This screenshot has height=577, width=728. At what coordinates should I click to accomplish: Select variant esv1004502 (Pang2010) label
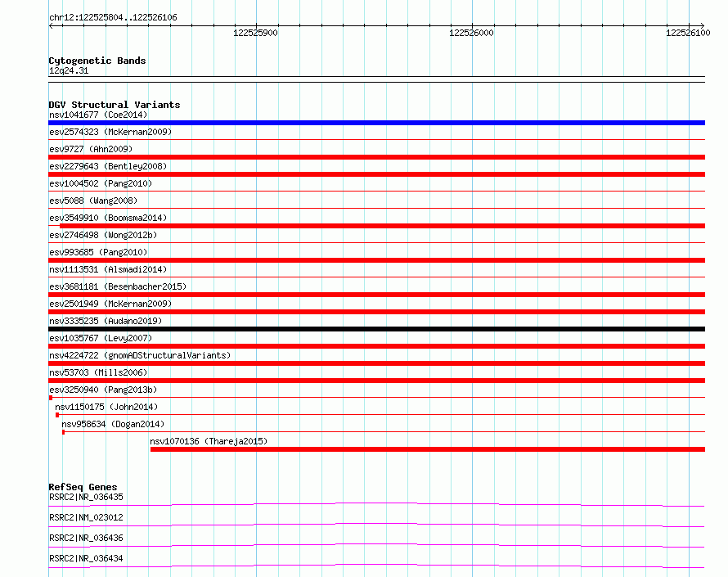tap(101, 183)
